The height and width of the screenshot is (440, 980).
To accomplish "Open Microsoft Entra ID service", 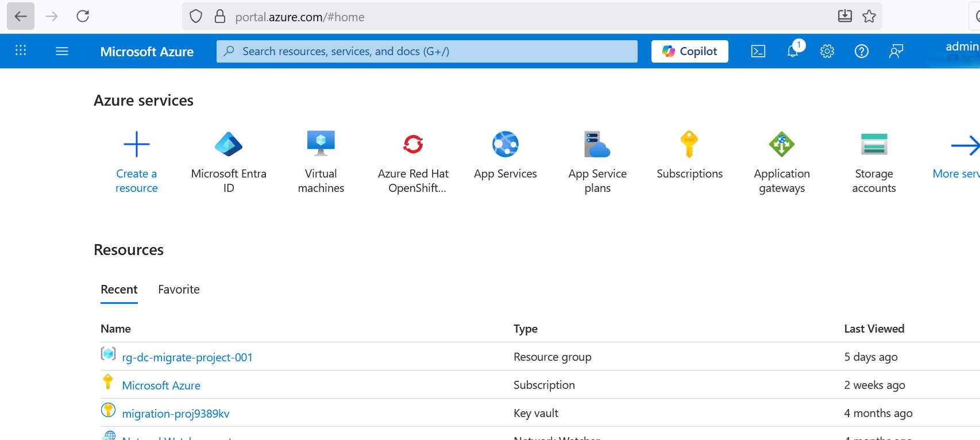I will click(x=229, y=144).
